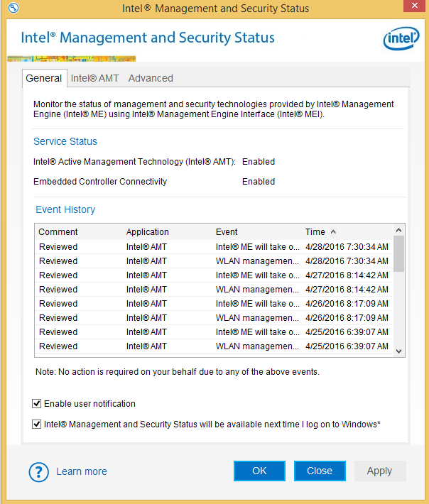429x504 pixels.
Task: Select the first 4/28/2016 7:30:34 AM event row
Action: [213, 247]
